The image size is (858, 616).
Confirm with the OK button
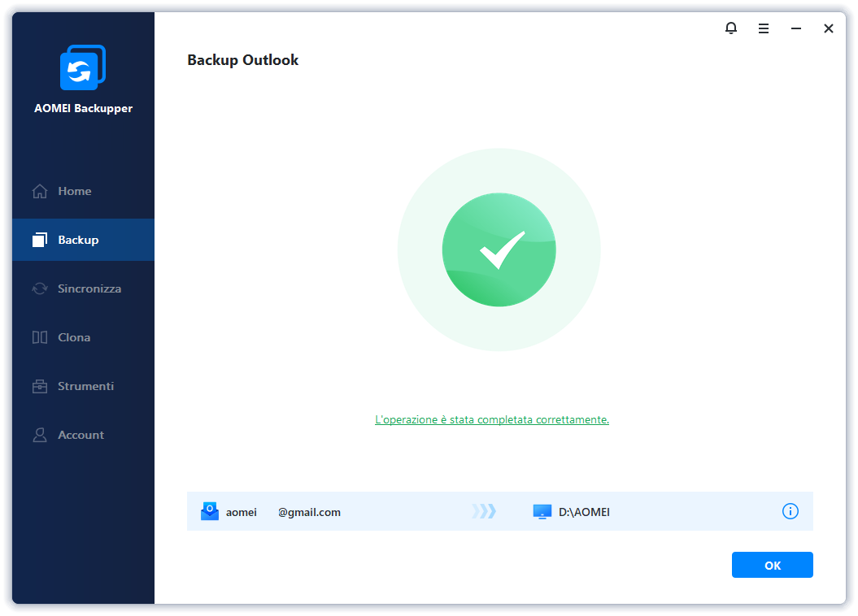point(772,565)
